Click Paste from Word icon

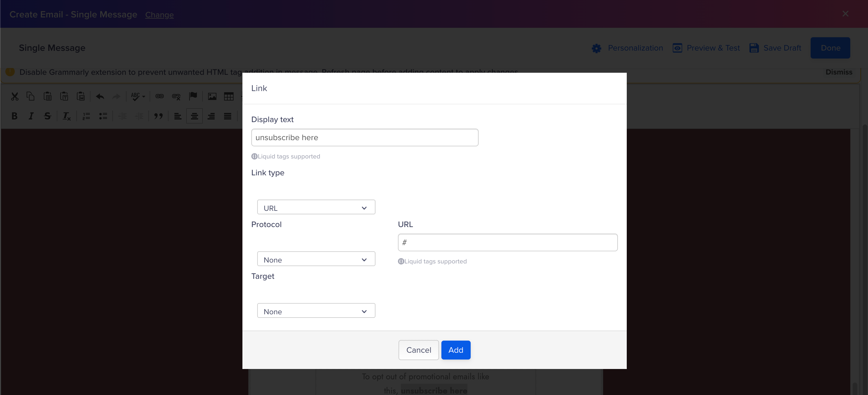pyautogui.click(x=80, y=96)
